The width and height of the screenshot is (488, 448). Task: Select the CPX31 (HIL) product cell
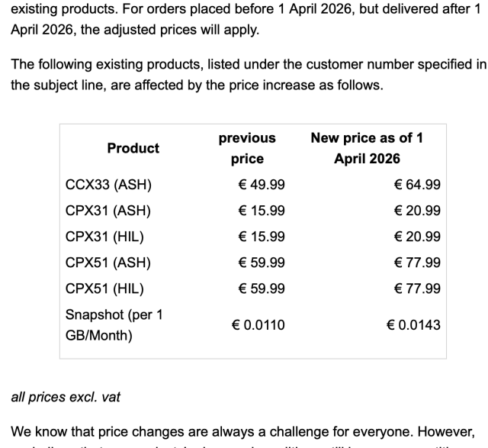click(105, 237)
